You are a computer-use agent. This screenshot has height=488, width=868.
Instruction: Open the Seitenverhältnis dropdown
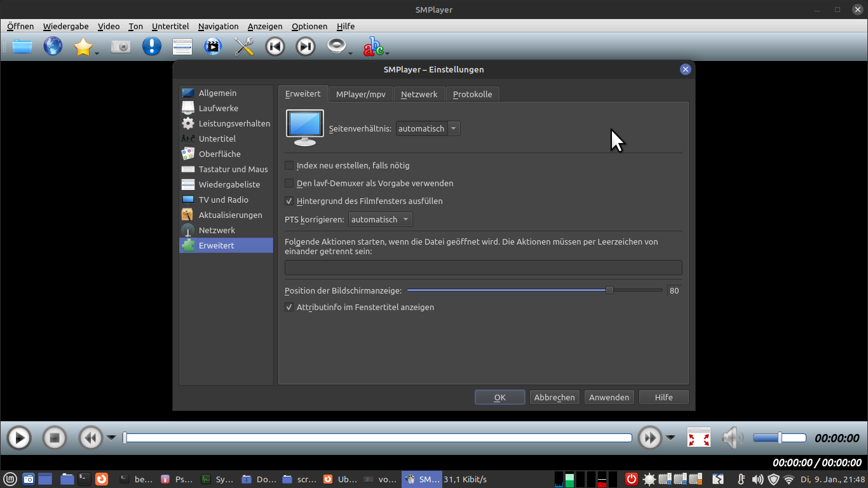(428, 128)
